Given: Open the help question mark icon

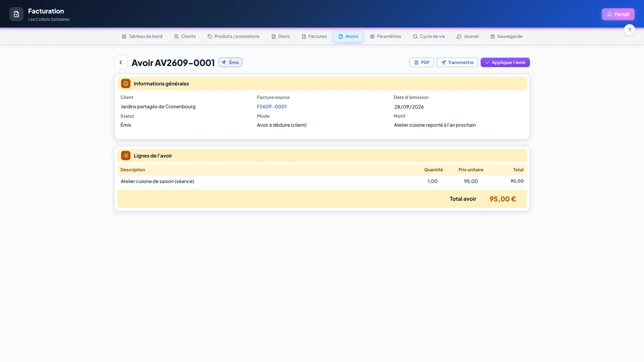Looking at the screenshot, I should (x=630, y=30).
